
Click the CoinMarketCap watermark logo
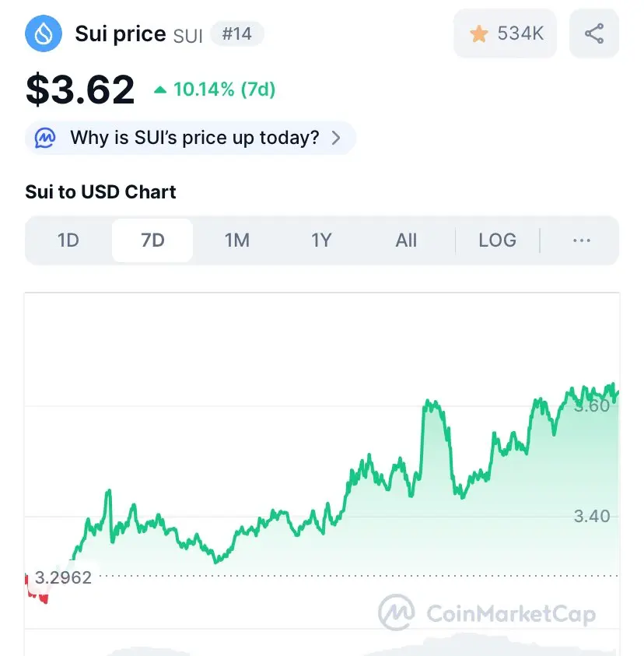click(x=397, y=613)
